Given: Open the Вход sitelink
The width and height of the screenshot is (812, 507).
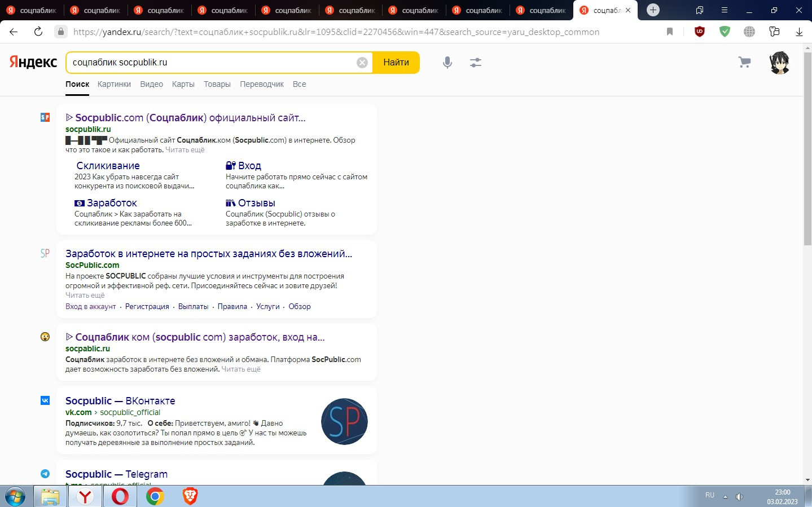Looking at the screenshot, I should click(243, 166).
